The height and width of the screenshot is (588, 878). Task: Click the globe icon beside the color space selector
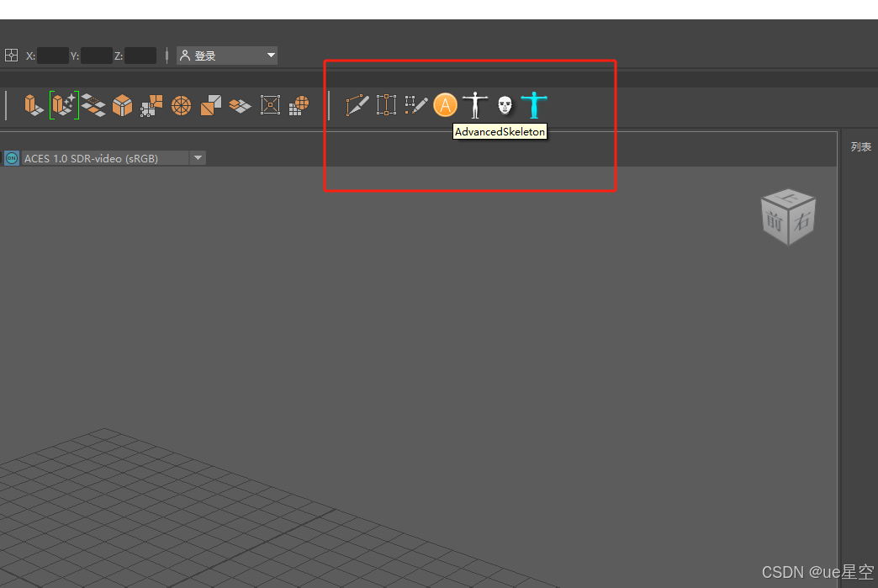[11, 157]
